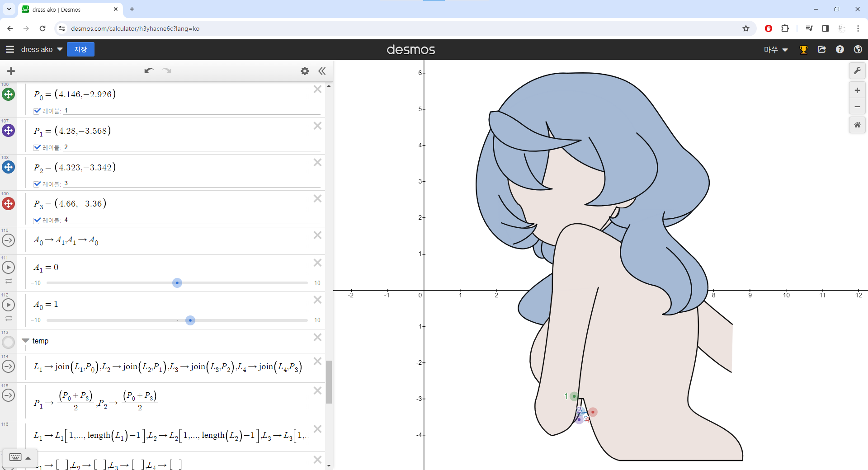The height and width of the screenshot is (470, 868).
Task: Open a new browser tab
Action: tap(132, 9)
